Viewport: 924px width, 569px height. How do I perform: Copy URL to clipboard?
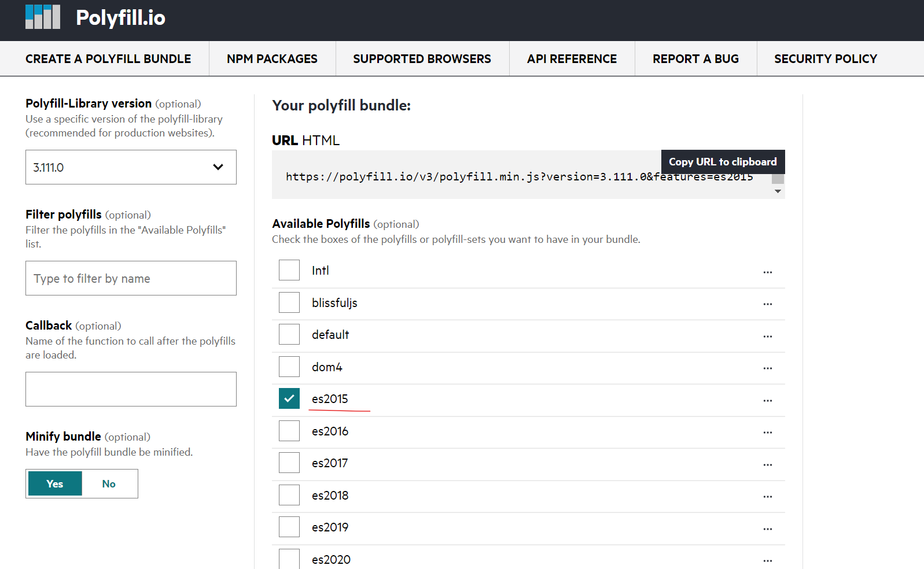pos(723,162)
